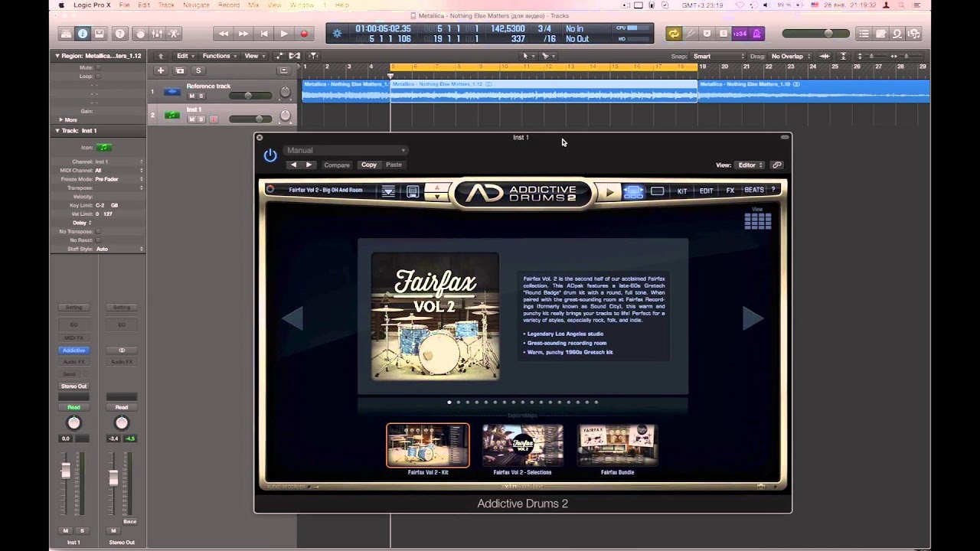Open the Mixer faders button
This screenshot has height=551, width=980.
tap(157, 34)
